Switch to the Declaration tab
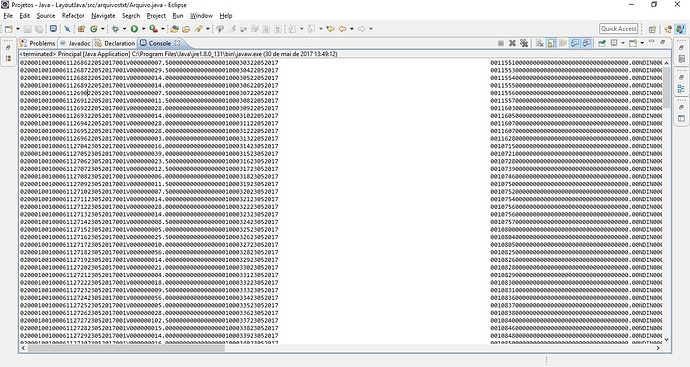Screen dimensions: 690x367 pos(115,43)
